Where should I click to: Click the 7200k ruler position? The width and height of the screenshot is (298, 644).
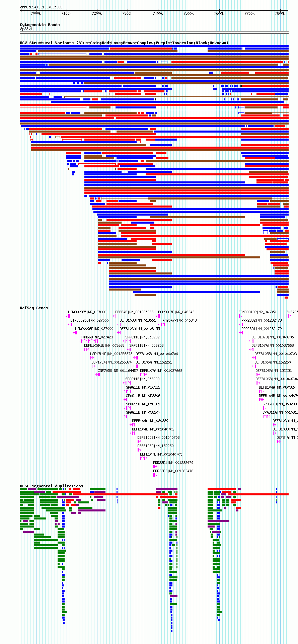point(97,13)
